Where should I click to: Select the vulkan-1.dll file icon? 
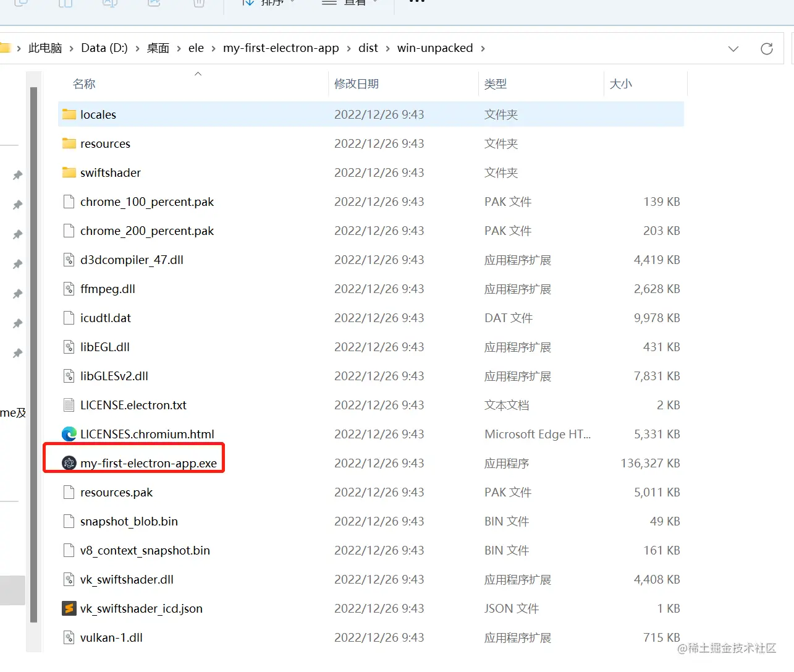pos(69,637)
